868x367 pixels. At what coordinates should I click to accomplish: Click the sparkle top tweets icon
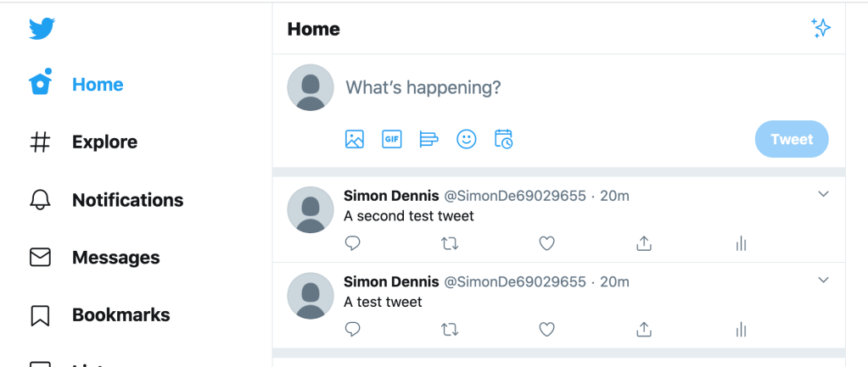(x=821, y=28)
